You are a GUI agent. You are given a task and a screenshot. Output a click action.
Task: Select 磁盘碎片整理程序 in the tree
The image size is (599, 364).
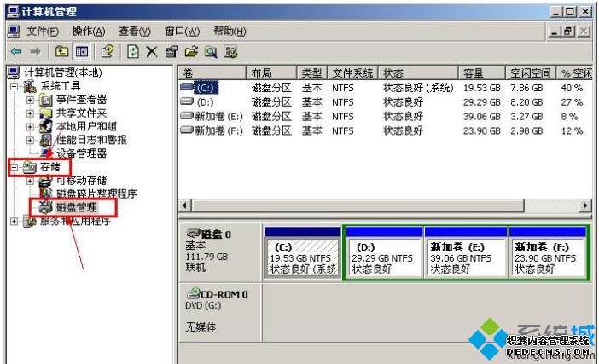point(96,194)
